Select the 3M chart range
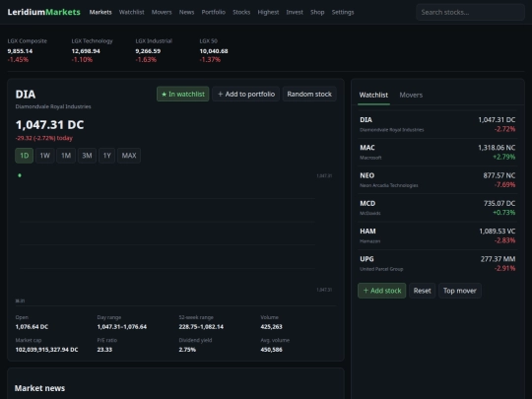532x399 pixels. click(87, 156)
